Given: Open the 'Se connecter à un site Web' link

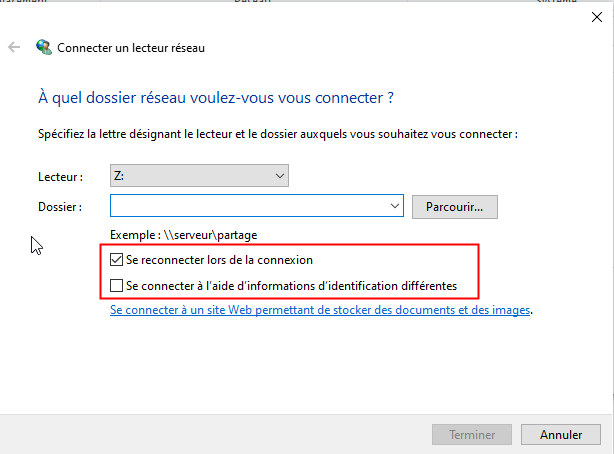Looking at the screenshot, I should (x=320, y=310).
